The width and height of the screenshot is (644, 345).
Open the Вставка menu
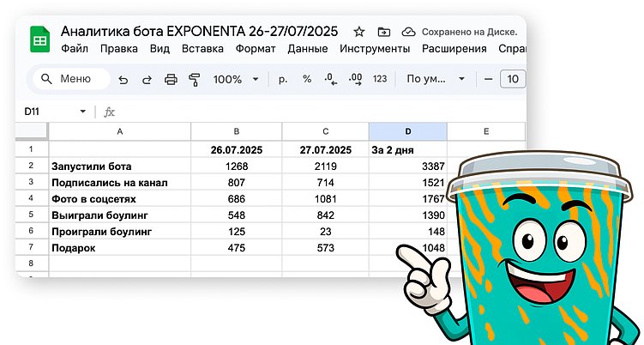point(202,49)
